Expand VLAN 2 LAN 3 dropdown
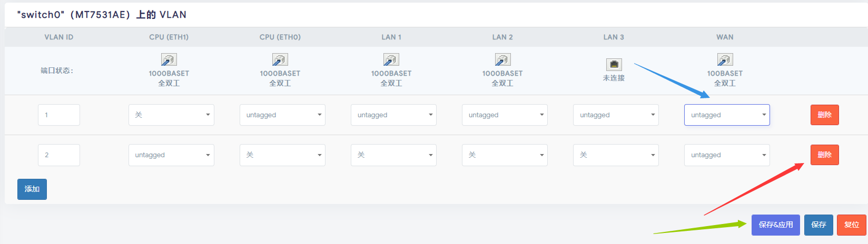This screenshot has height=244, width=868. pyautogui.click(x=616, y=155)
